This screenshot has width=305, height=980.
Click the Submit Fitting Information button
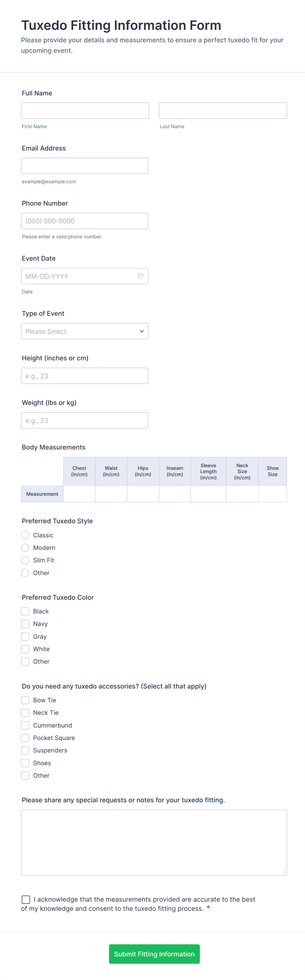[x=154, y=954]
